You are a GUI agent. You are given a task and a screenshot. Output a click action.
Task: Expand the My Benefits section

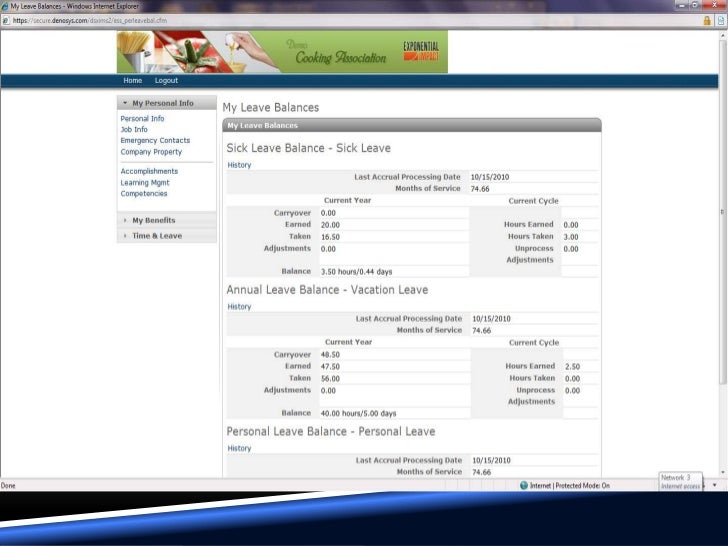[x=167, y=220]
